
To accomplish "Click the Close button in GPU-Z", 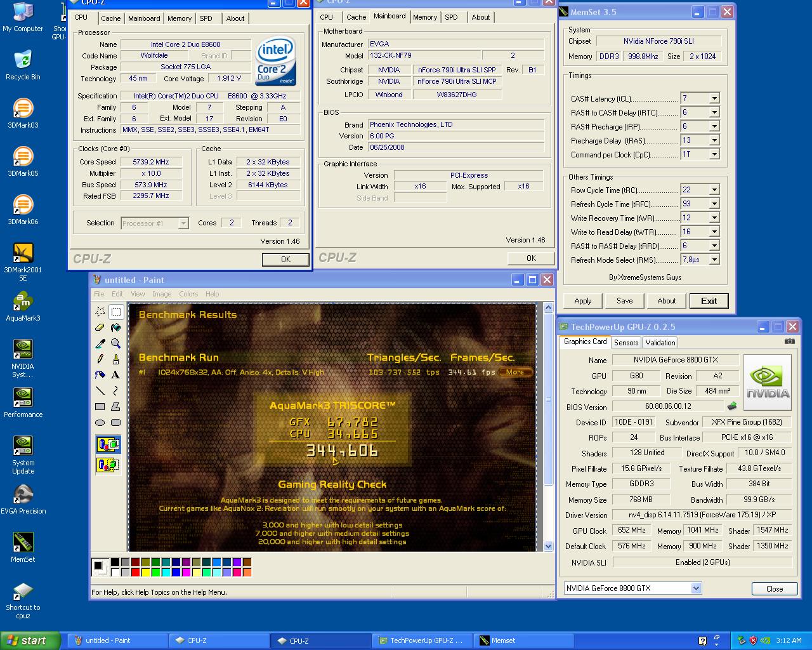I will pos(775,588).
